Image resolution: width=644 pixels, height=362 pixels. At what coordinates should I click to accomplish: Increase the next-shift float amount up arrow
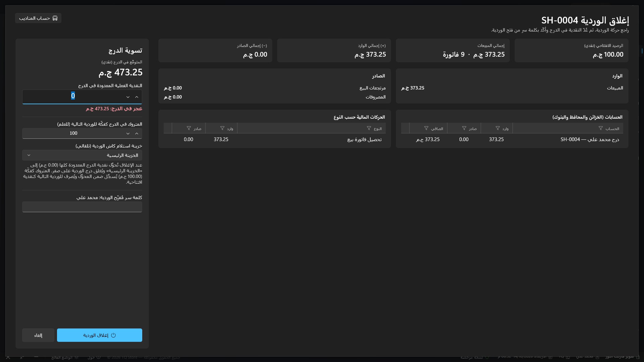[x=137, y=133]
